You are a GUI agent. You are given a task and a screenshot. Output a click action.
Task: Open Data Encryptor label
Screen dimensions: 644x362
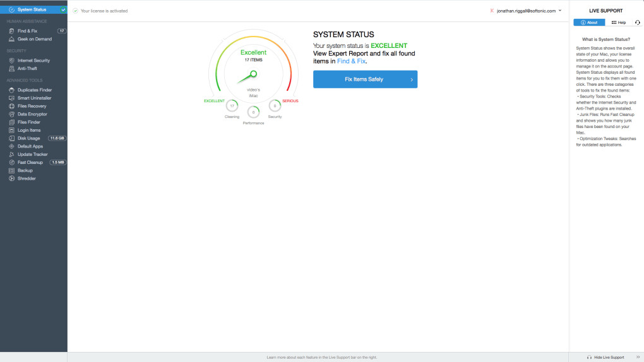pyautogui.click(x=32, y=114)
